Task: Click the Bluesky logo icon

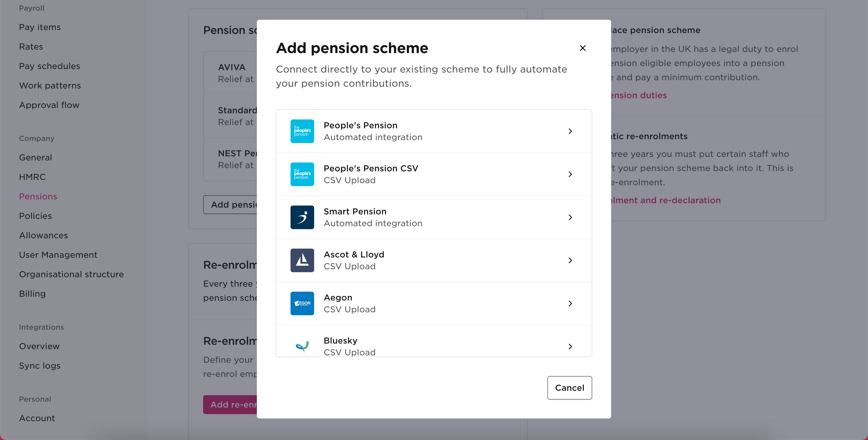Action: click(302, 346)
